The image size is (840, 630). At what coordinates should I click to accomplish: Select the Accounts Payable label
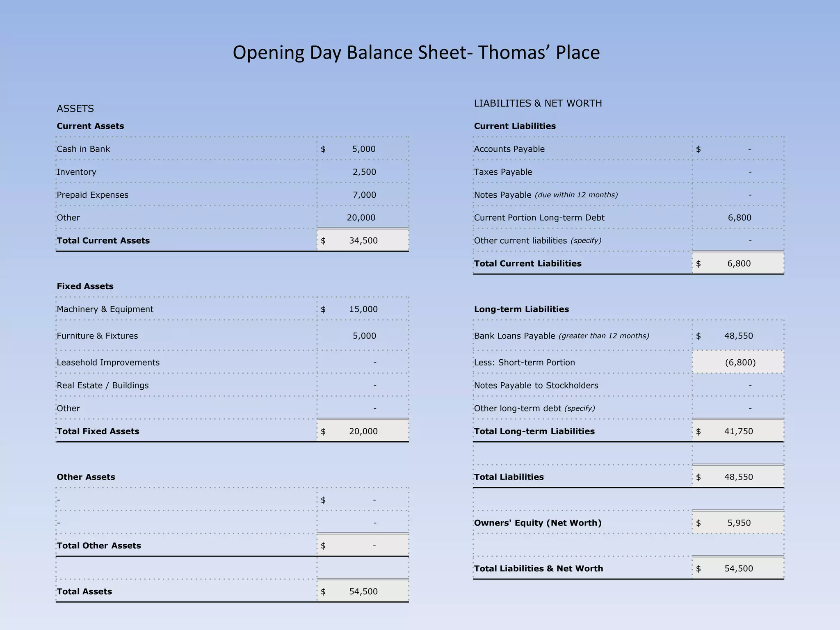click(509, 149)
